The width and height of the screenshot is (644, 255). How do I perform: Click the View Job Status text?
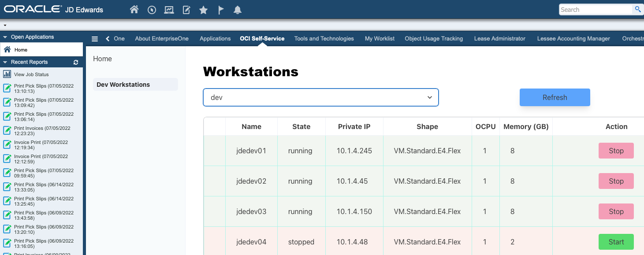coord(31,74)
